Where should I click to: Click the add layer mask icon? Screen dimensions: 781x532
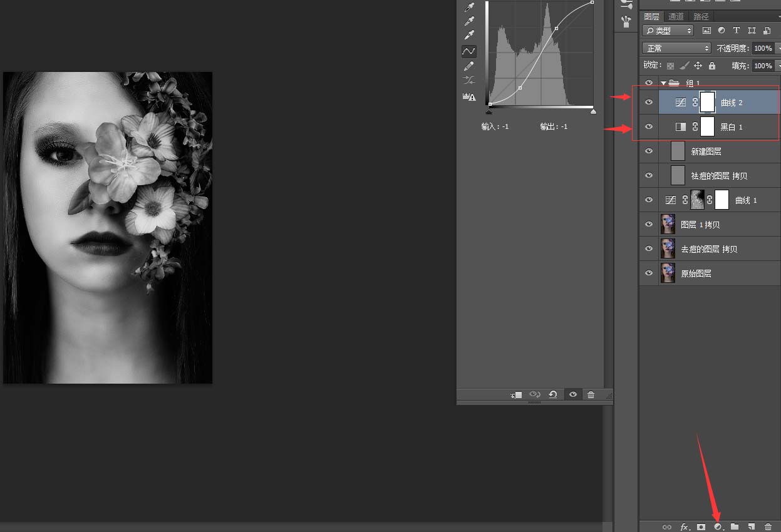tap(701, 527)
